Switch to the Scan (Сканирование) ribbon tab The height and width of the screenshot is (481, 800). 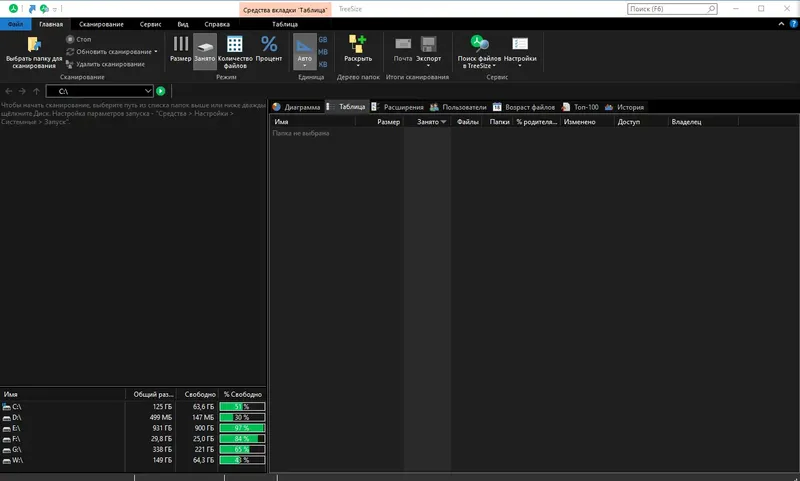coord(101,24)
